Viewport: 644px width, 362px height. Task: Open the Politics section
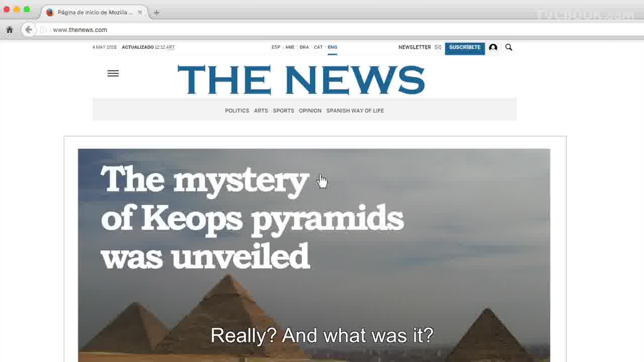(237, 111)
